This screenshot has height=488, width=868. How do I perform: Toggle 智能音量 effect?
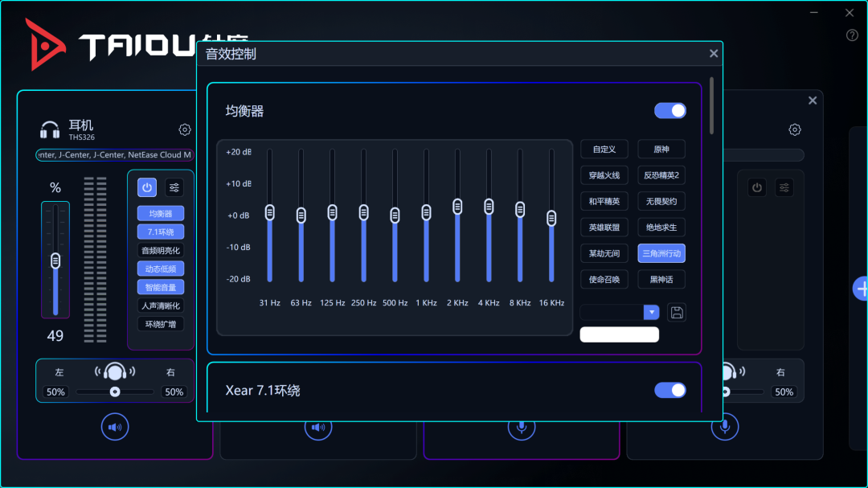click(161, 287)
